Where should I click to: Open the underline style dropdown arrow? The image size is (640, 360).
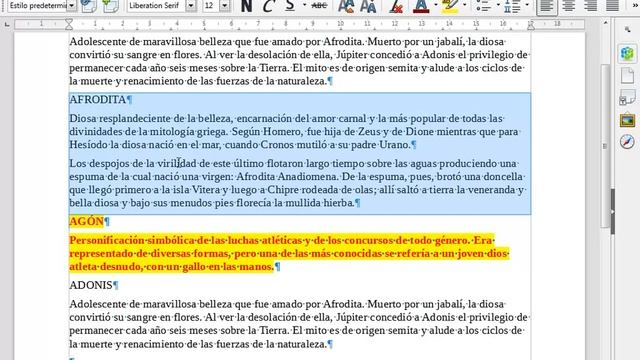(304, 5)
